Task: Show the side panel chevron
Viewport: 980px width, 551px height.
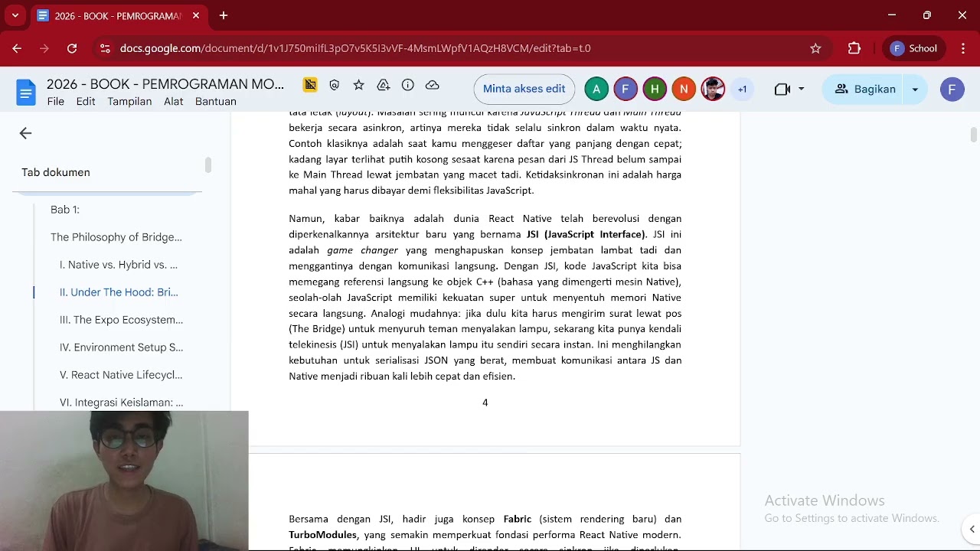Action: click(972, 529)
